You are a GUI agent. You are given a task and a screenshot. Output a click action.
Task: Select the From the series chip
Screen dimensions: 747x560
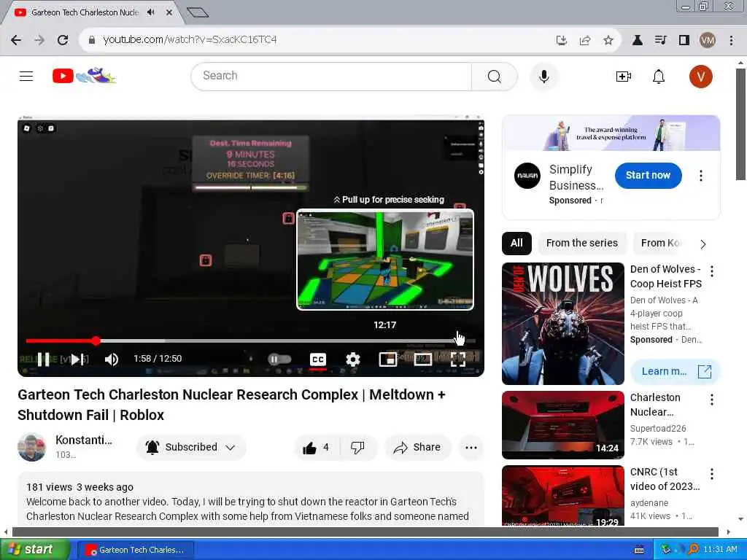(581, 244)
